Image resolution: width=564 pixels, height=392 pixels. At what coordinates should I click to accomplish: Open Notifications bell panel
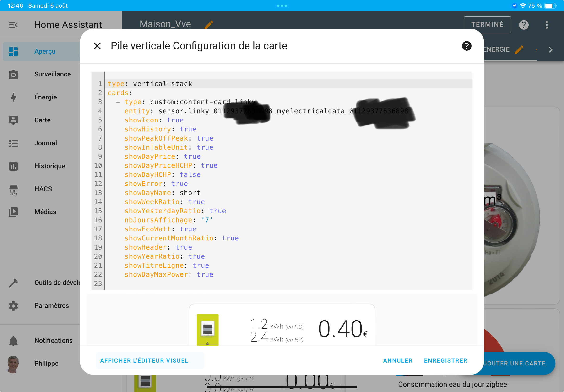(x=13, y=341)
